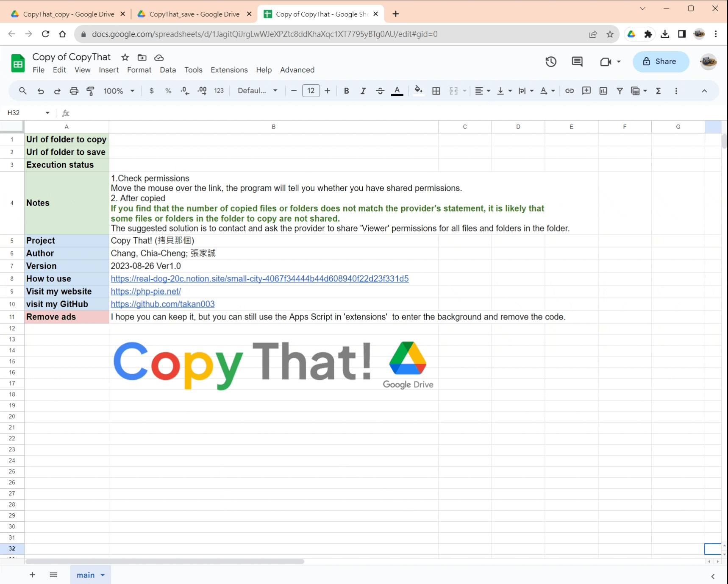728x584 pixels.
Task: Open the Edit menu
Action: coord(59,70)
